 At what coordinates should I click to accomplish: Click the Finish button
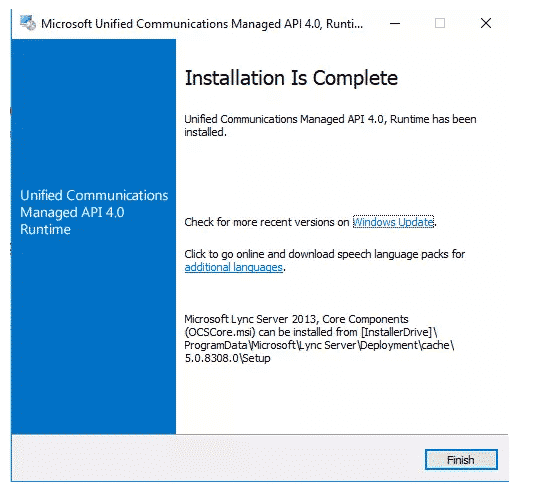(461, 459)
